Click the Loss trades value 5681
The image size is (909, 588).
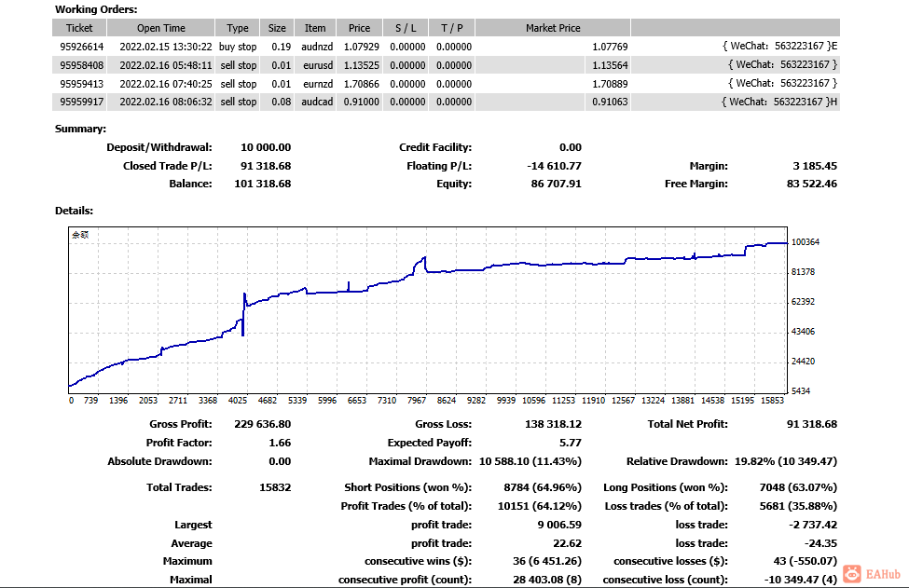(798, 506)
